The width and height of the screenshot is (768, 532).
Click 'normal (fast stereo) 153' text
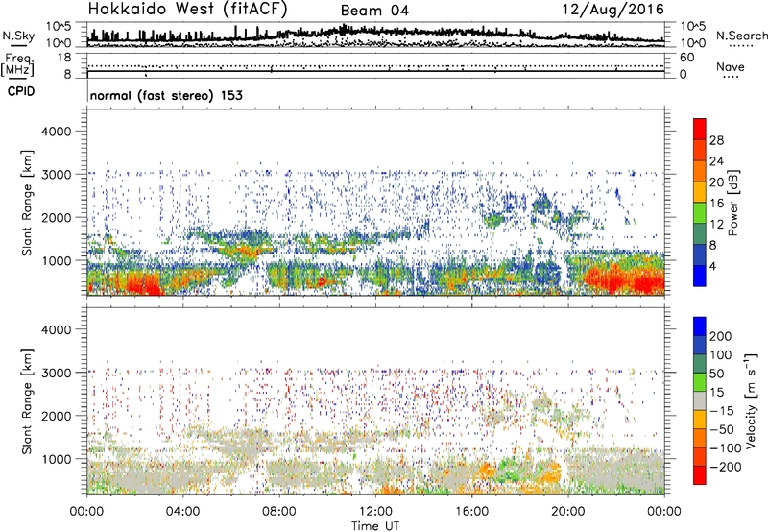coord(166,96)
